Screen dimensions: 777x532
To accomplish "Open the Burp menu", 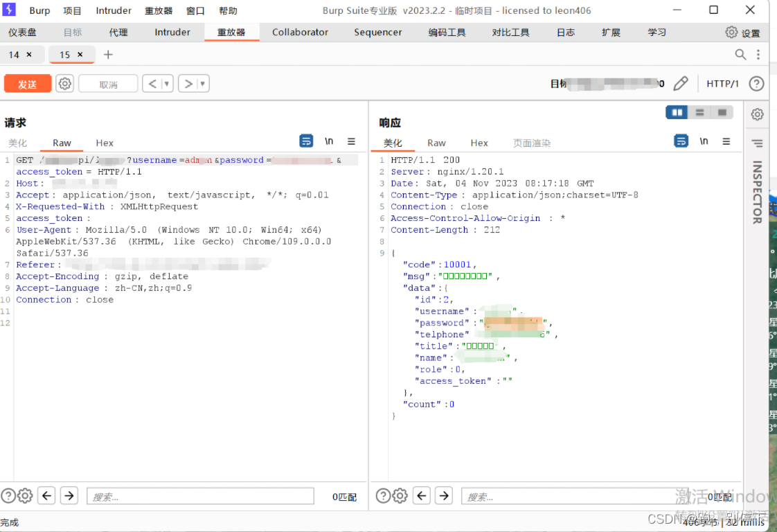I will (x=39, y=10).
